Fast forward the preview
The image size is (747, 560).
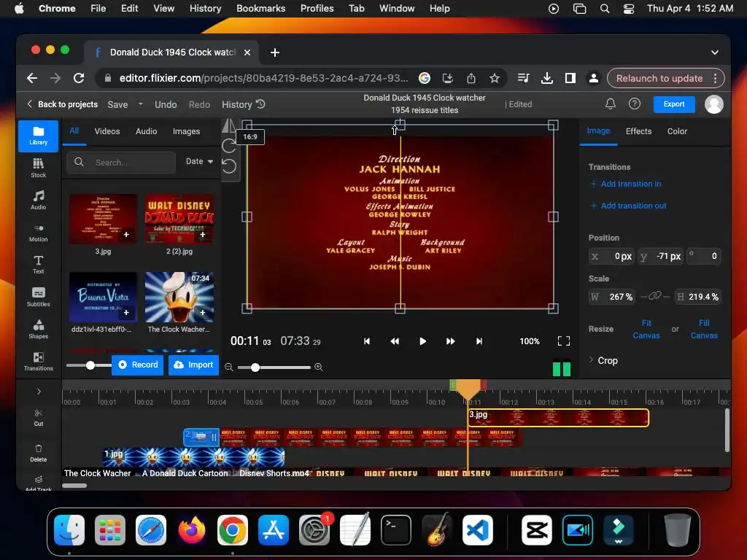coord(450,341)
